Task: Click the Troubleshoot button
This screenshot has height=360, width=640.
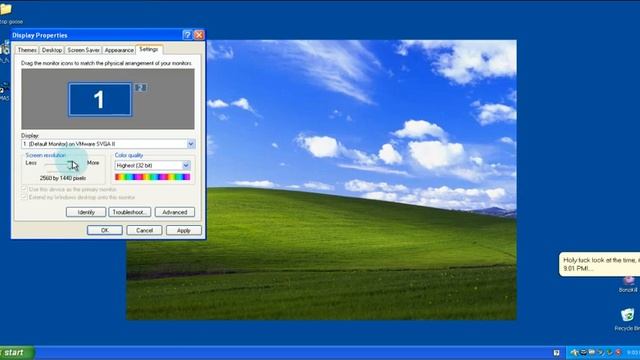Action: [x=129, y=212]
